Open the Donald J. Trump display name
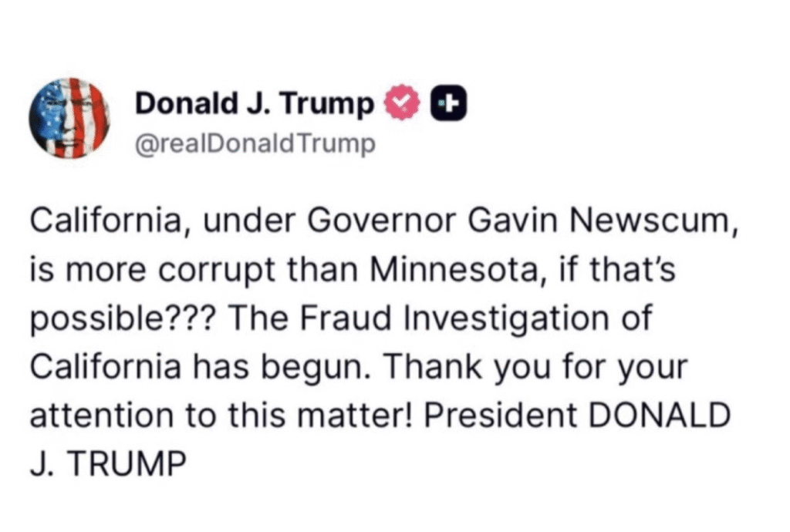790x532 pixels. point(255,104)
